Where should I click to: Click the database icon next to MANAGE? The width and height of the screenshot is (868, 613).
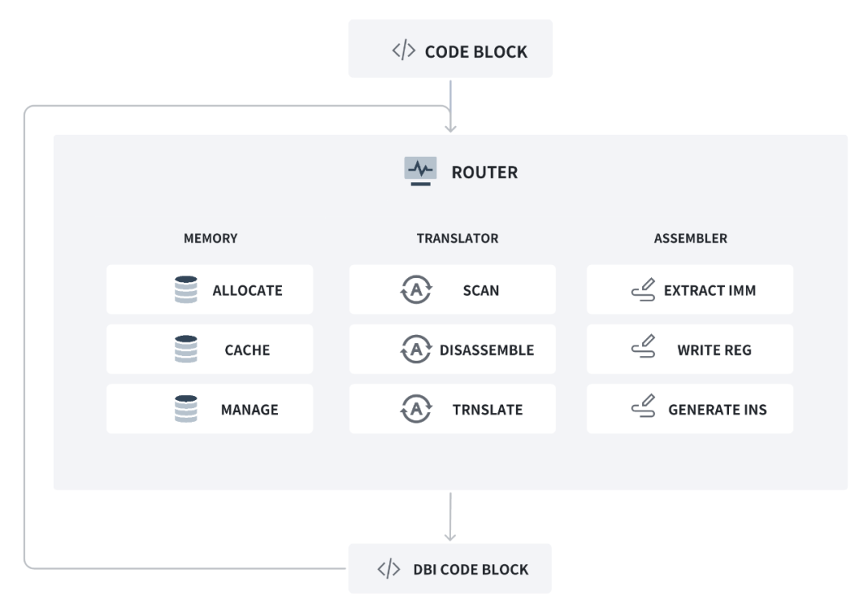coord(186,409)
